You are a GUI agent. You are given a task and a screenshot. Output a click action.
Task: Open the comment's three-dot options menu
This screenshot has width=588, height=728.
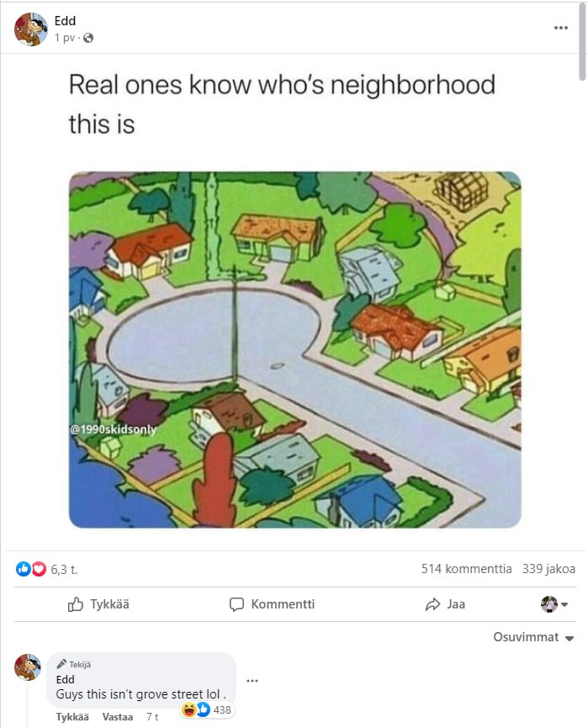(252, 681)
